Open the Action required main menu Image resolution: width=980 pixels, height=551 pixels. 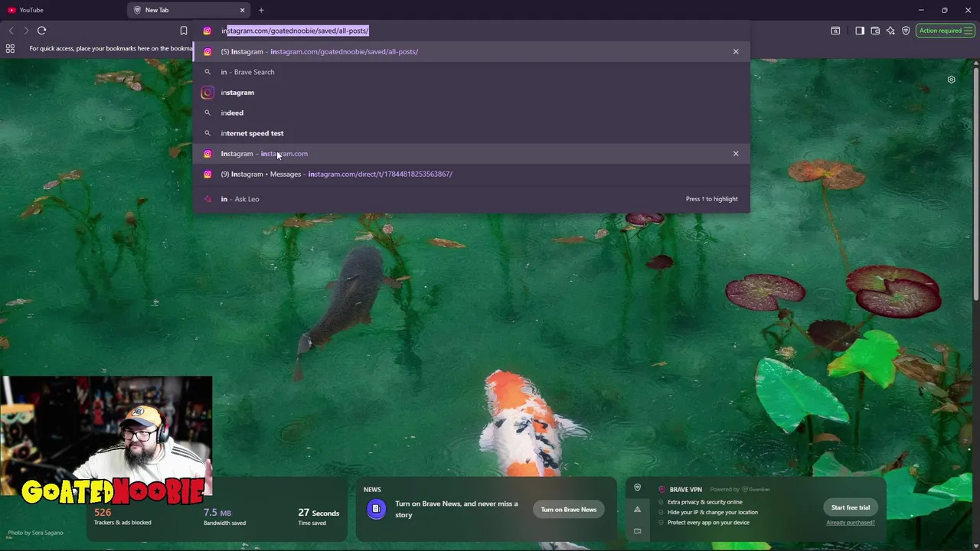946,31
